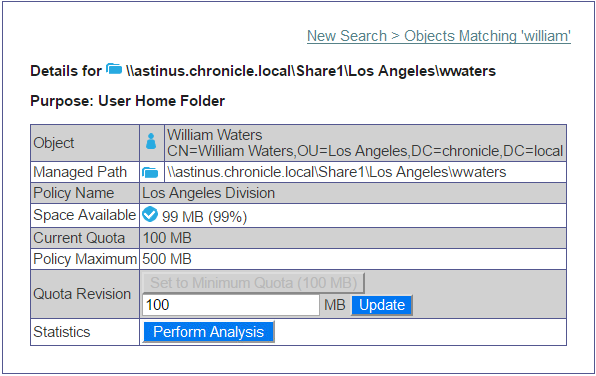
Task: Click Update to apply the quota revision
Action: coord(382,305)
